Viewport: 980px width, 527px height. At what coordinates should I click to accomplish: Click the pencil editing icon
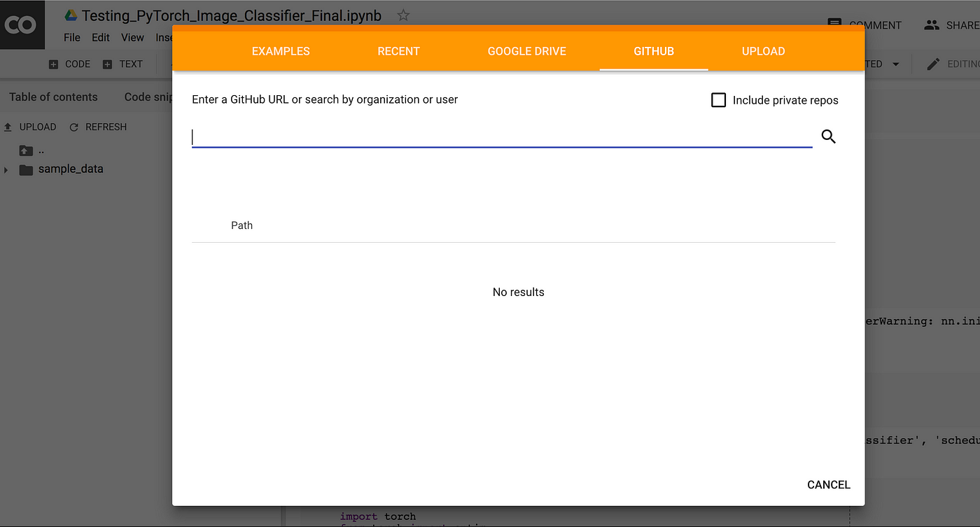(x=933, y=64)
